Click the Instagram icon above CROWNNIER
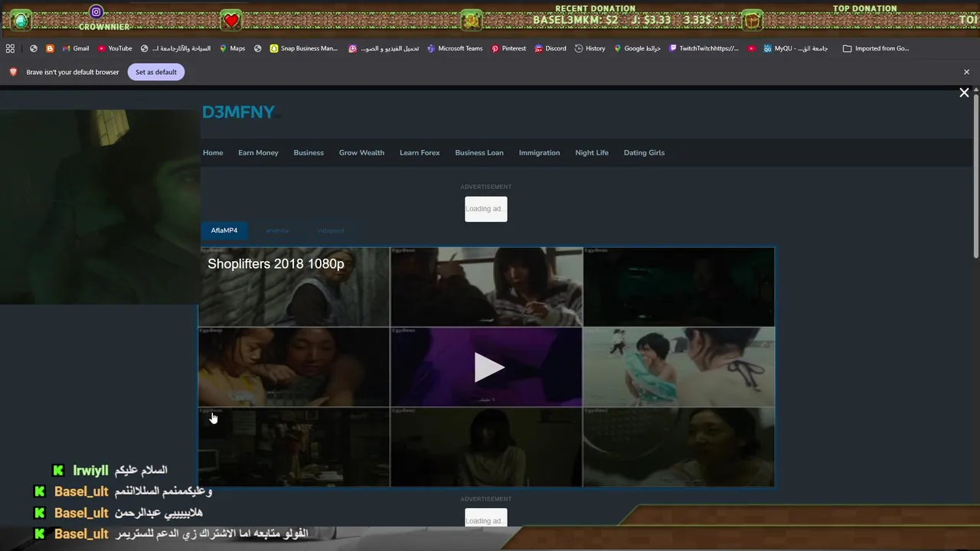Screen dimensions: 980x551 click(x=96, y=11)
